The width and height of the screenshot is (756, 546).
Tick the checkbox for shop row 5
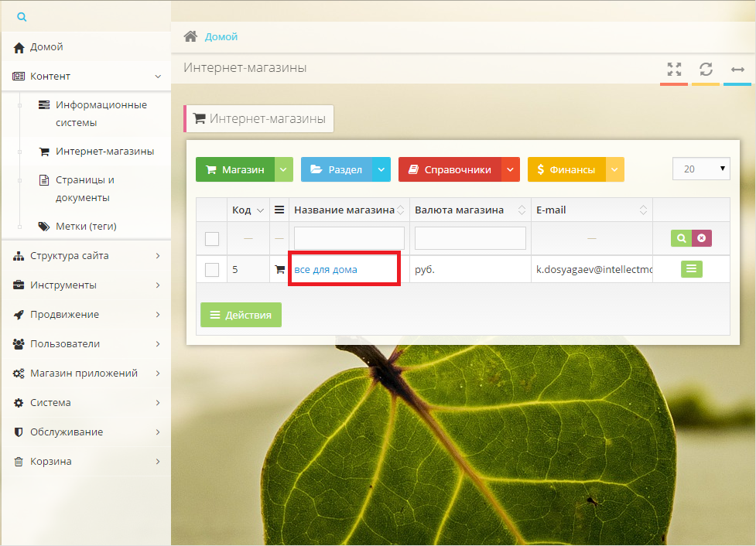[212, 269]
